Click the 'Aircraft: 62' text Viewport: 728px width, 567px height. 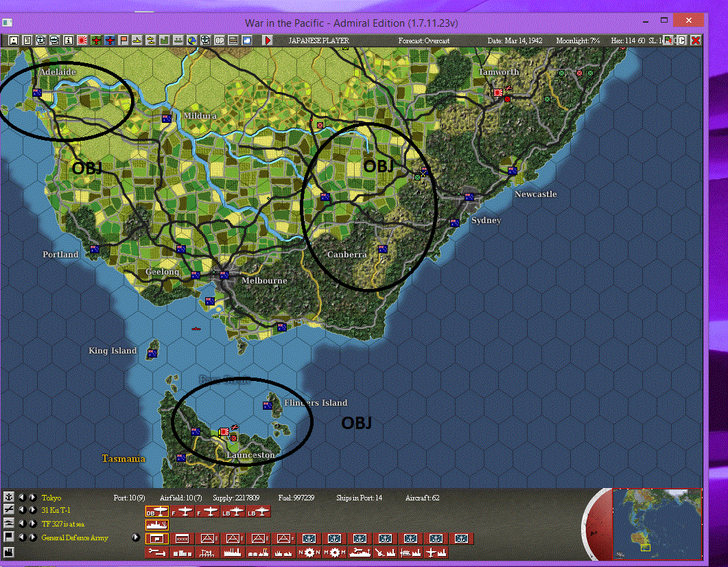coord(422,498)
